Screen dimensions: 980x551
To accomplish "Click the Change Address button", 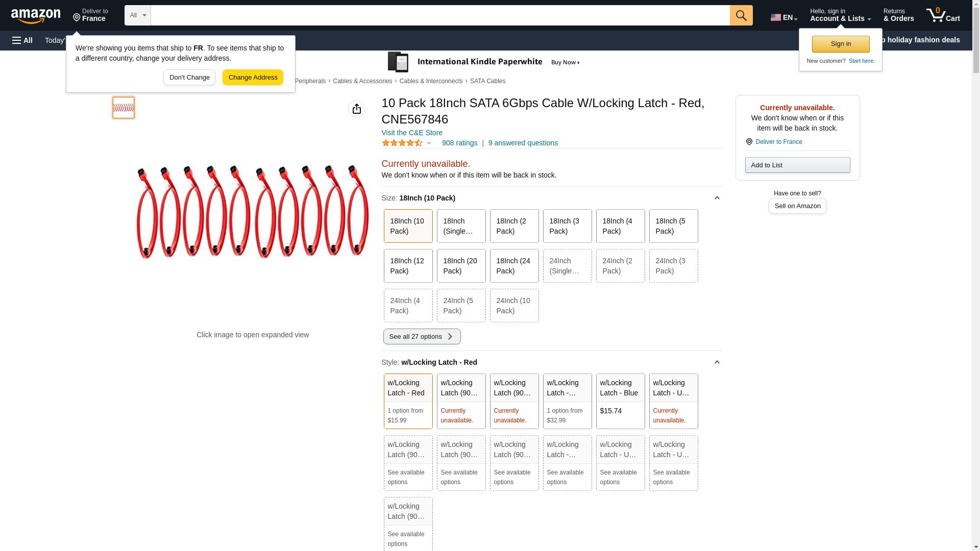I will (253, 78).
